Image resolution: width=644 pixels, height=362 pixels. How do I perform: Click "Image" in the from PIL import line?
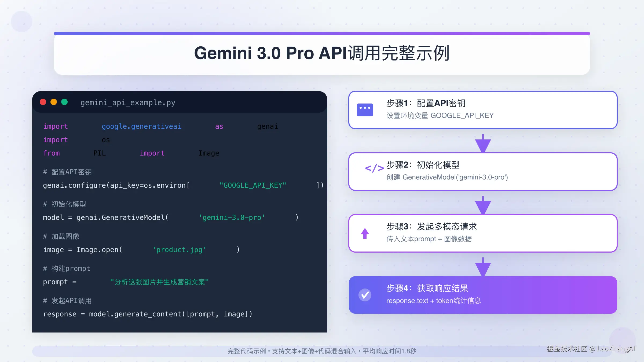click(x=209, y=153)
